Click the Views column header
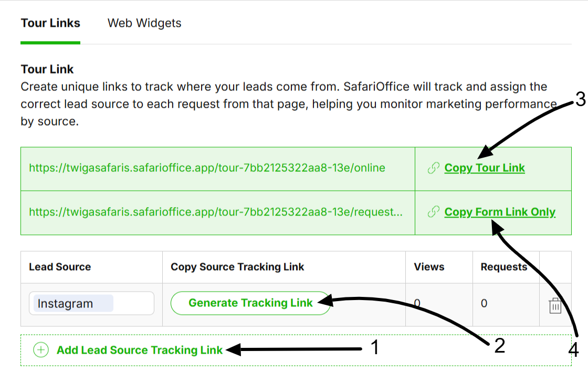This screenshot has height=371, width=588. pyautogui.click(x=429, y=267)
